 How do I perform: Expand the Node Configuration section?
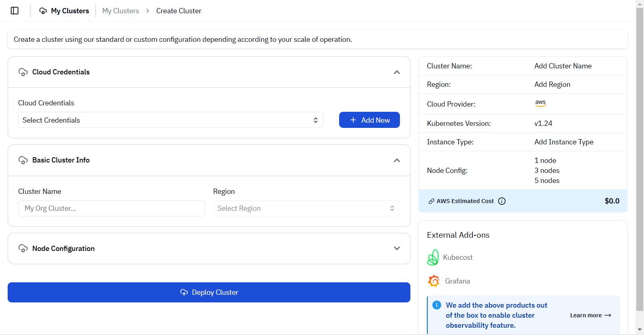tap(397, 249)
